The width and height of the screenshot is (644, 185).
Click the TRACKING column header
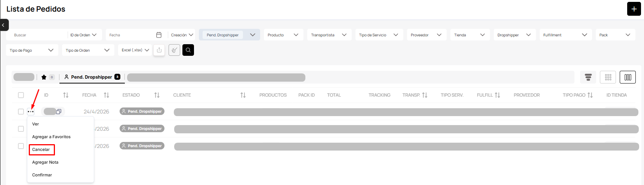(379, 95)
